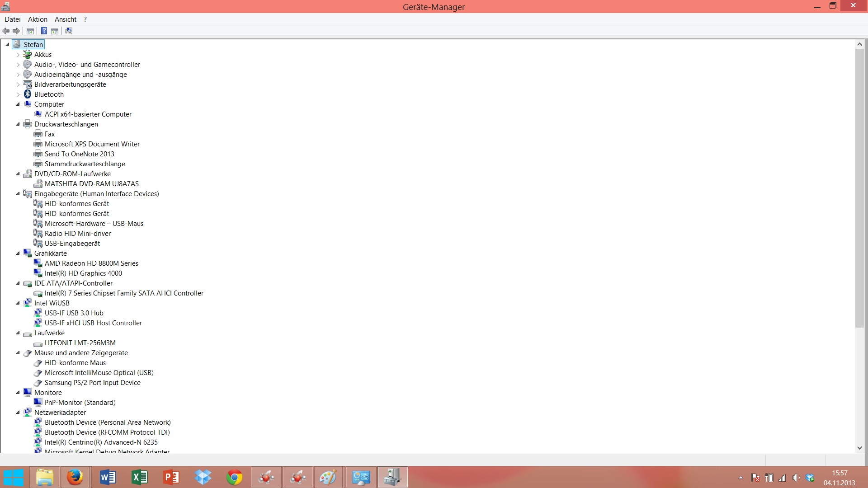Expand the Akkus category
The width and height of the screenshot is (868, 488).
pyautogui.click(x=18, y=55)
